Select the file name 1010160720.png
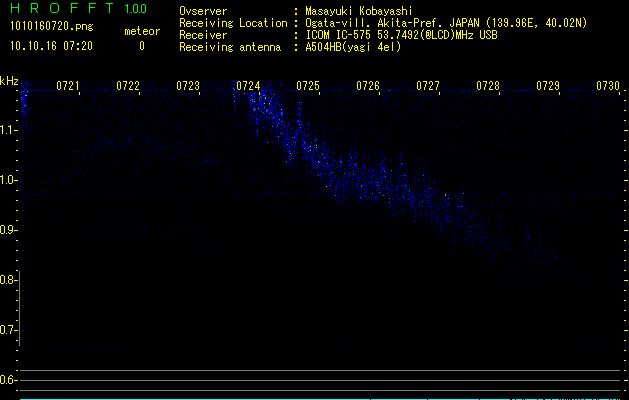The image size is (629, 400). pyautogui.click(x=52, y=26)
